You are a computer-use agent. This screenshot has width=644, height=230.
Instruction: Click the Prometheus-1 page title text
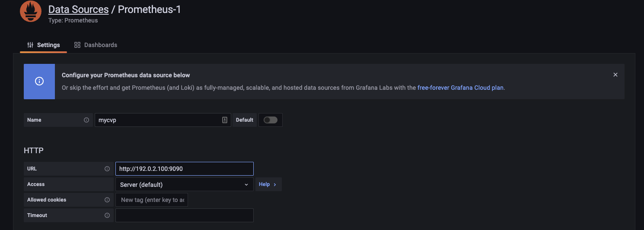click(150, 9)
